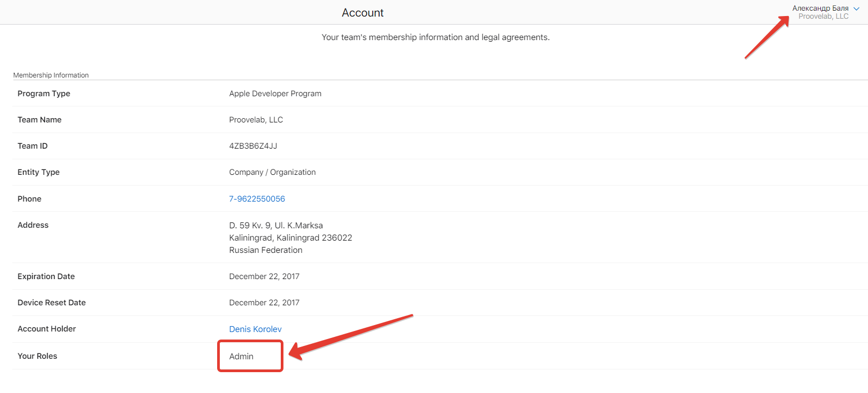Click the Team Name value Proovelab, LLC
This screenshot has height=393, width=868.
[256, 120]
